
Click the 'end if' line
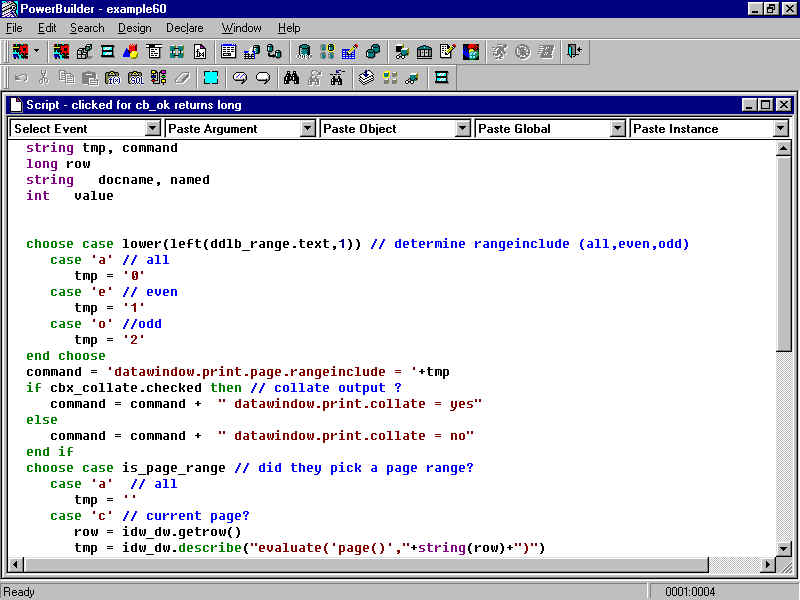coord(50,452)
